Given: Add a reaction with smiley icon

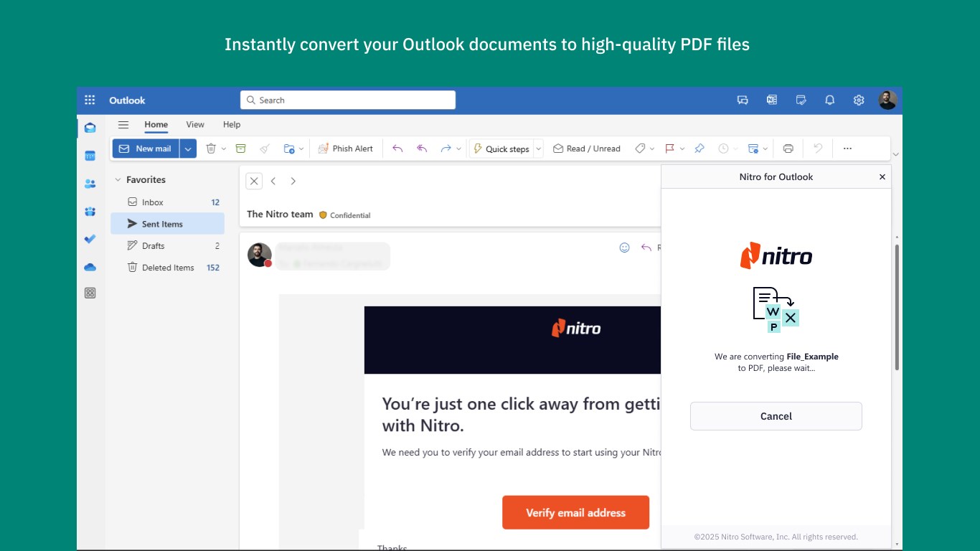Looking at the screenshot, I should [624, 248].
